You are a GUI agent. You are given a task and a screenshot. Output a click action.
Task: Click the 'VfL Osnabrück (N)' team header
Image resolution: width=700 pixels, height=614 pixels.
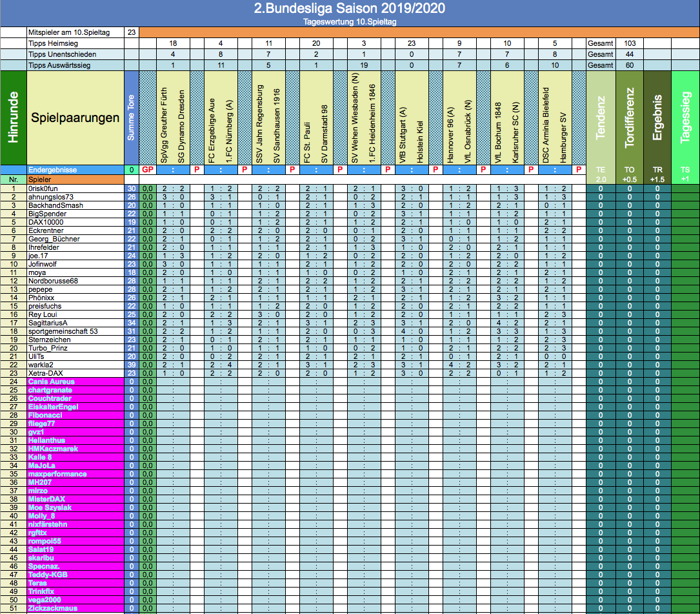pyautogui.click(x=467, y=131)
